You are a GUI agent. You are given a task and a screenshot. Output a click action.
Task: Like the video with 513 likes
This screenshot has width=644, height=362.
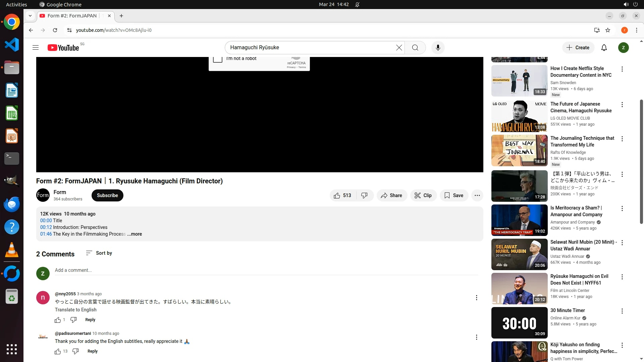point(342,195)
